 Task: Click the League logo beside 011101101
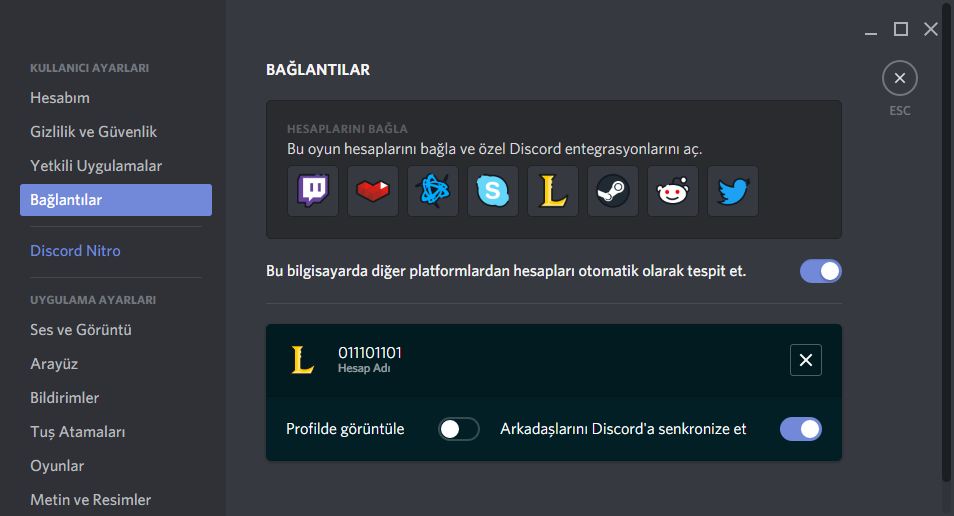(x=302, y=360)
